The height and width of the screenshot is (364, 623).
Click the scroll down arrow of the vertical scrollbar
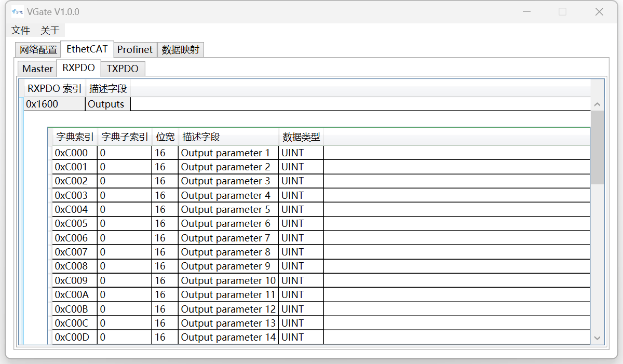(x=597, y=338)
